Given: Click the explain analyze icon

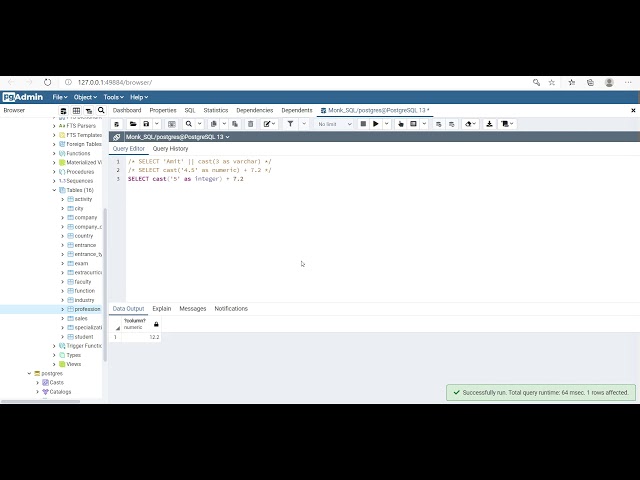Looking at the screenshot, I should pyautogui.click(x=413, y=124).
